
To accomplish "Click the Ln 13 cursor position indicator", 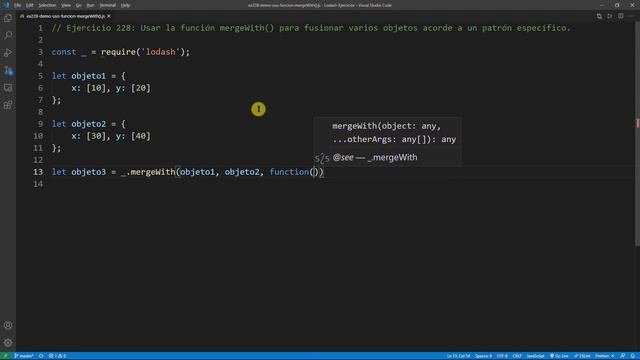I will (x=458, y=356).
